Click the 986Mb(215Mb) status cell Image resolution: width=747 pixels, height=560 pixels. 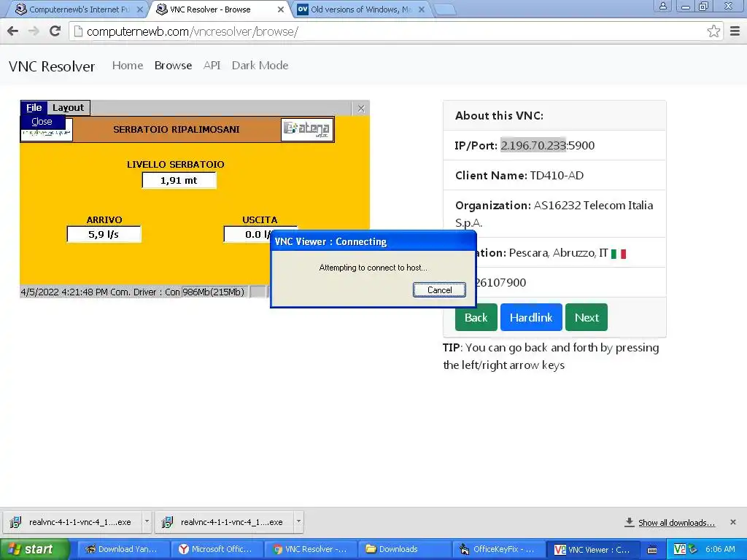pos(214,292)
